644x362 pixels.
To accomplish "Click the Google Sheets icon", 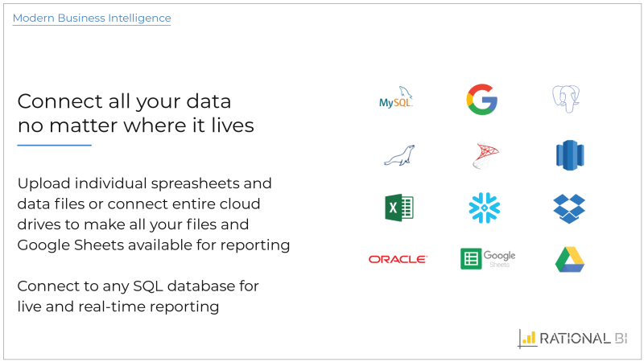I will (x=471, y=259).
